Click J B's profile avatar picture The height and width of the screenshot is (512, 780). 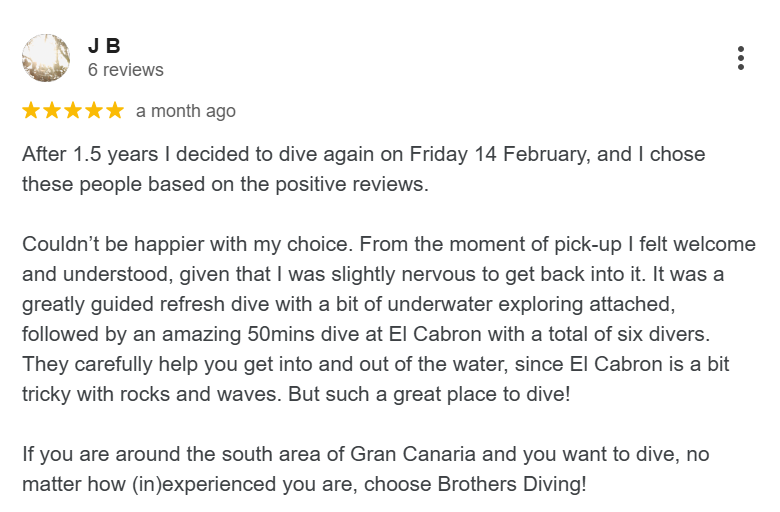[46, 58]
